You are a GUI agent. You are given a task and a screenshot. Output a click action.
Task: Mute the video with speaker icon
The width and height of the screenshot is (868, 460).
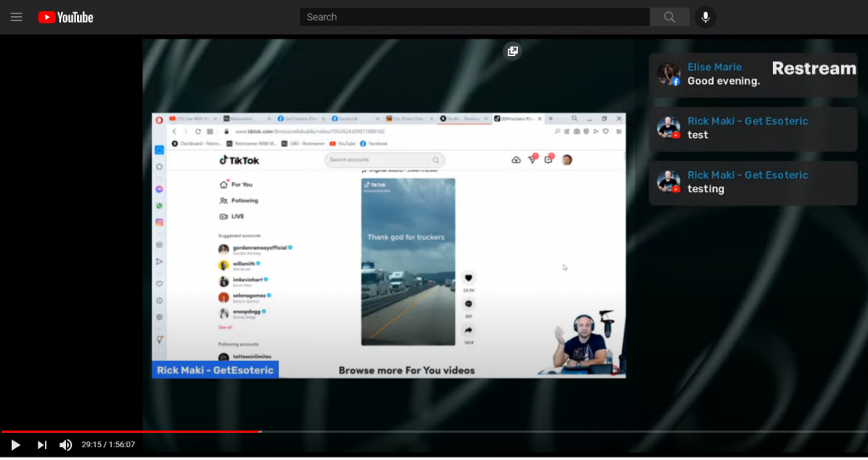[65, 445]
